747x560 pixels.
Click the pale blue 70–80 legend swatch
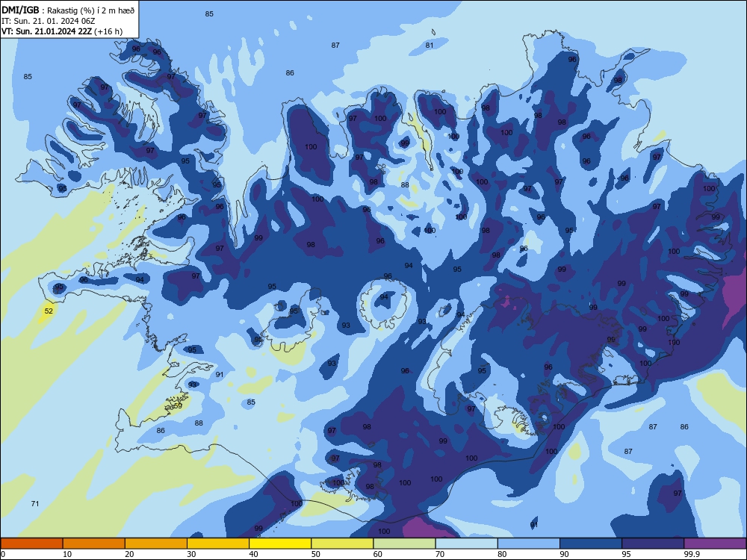(466, 544)
